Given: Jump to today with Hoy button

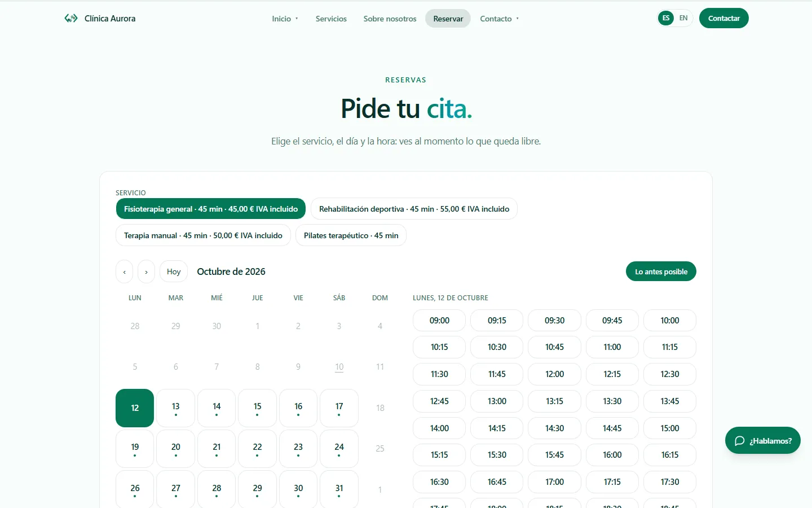Looking at the screenshot, I should pyautogui.click(x=174, y=271).
